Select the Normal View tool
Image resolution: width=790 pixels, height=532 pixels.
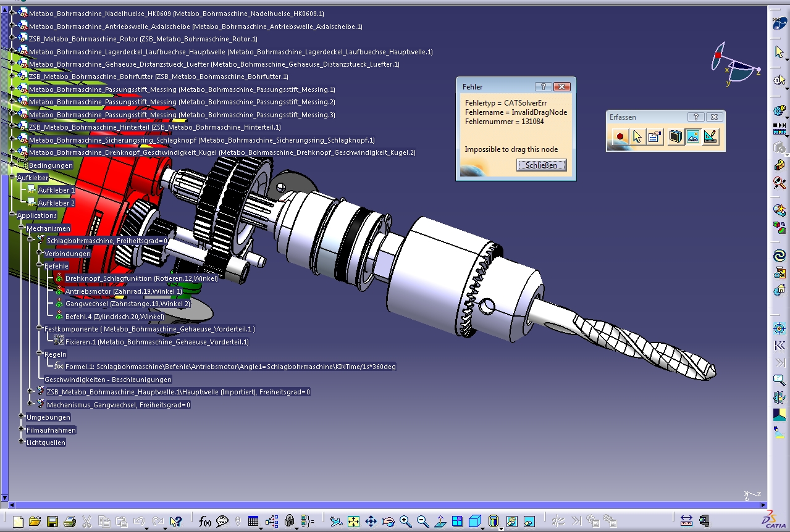[440, 522]
